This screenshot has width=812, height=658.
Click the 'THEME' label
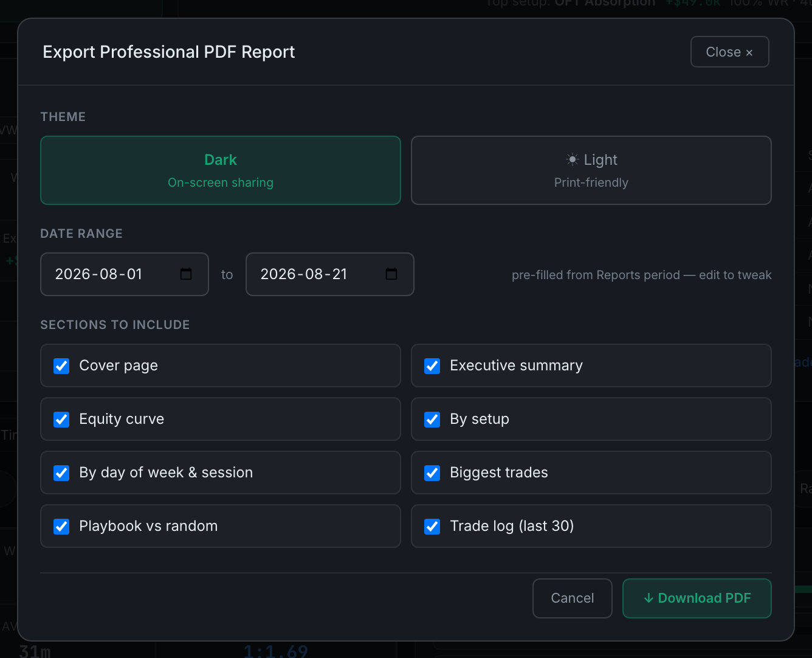tap(63, 117)
